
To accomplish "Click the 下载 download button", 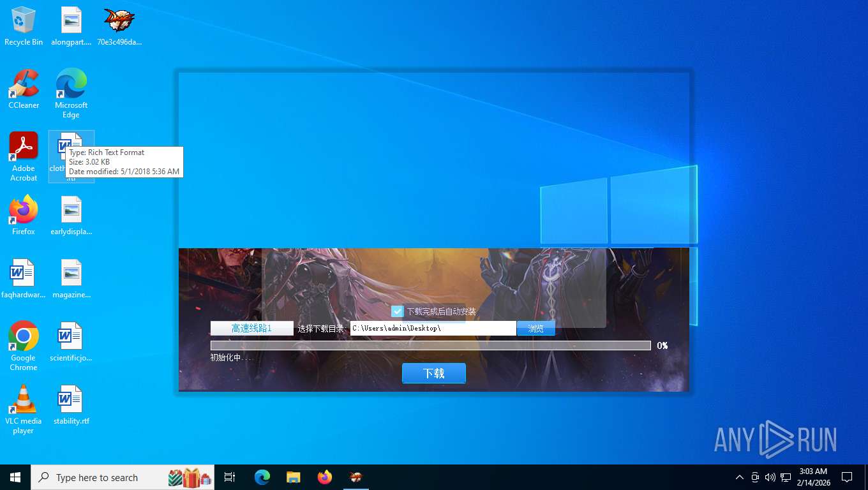I will click(434, 373).
